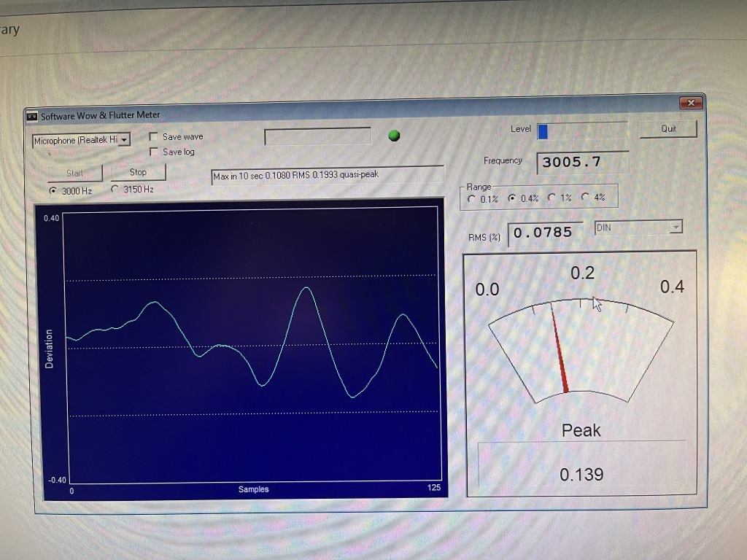Set Range to 1%

pos(551,198)
